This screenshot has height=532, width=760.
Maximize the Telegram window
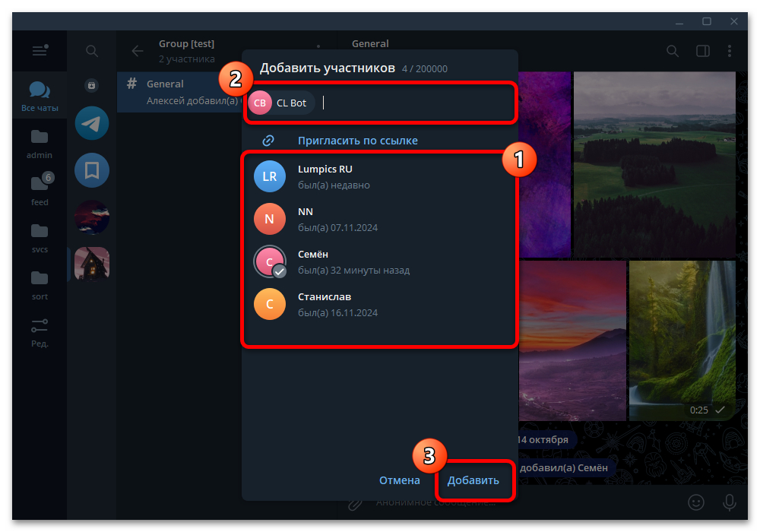[707, 21]
